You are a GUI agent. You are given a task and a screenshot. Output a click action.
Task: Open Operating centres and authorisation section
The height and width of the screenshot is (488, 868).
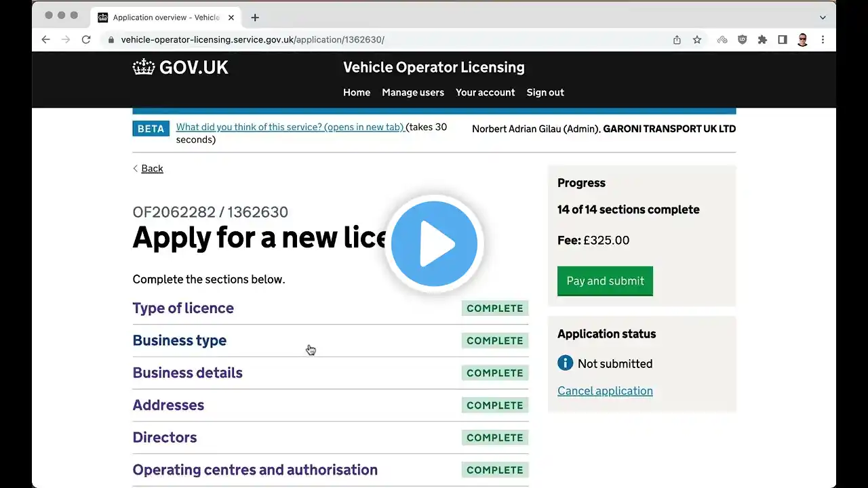(255, 470)
